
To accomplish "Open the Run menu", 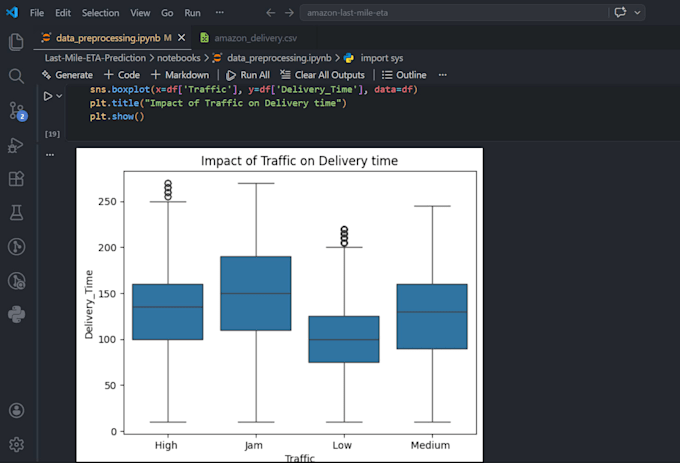I will point(192,13).
